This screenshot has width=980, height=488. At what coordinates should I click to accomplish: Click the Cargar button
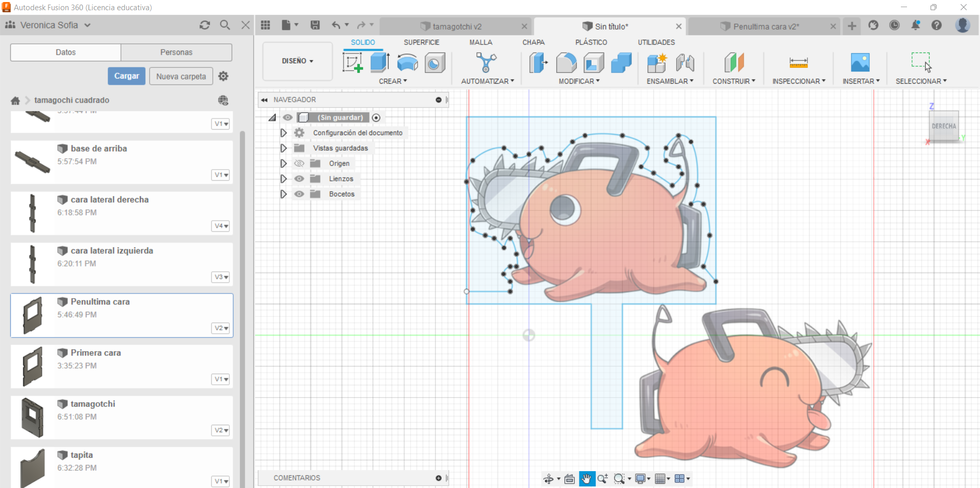pyautogui.click(x=127, y=76)
